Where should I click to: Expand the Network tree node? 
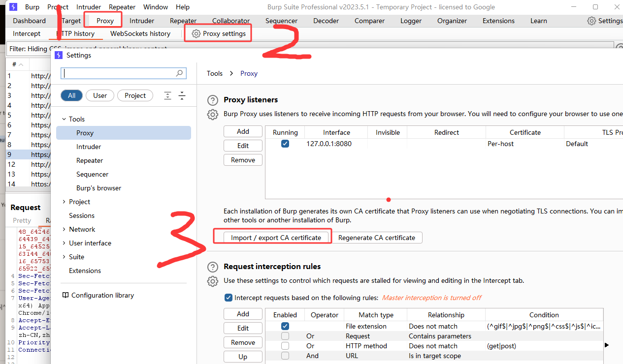coord(64,229)
